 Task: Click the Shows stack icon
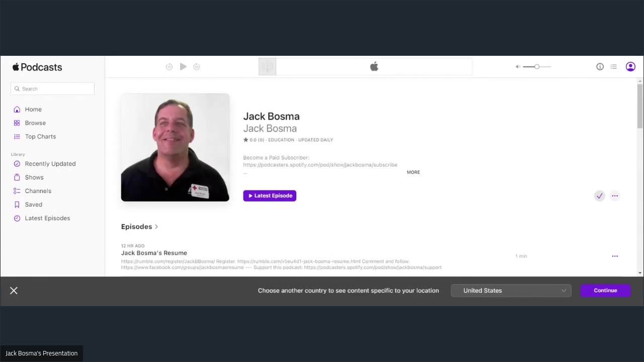point(17,177)
